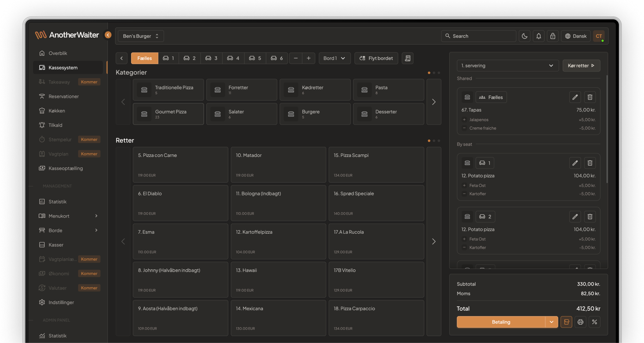Screen dimensions: 644x343
Task: Choose the Desserter category
Action: [x=389, y=114]
